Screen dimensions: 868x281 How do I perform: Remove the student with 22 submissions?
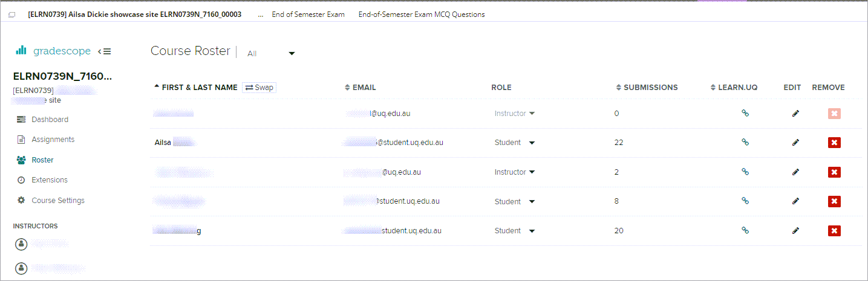(x=834, y=143)
